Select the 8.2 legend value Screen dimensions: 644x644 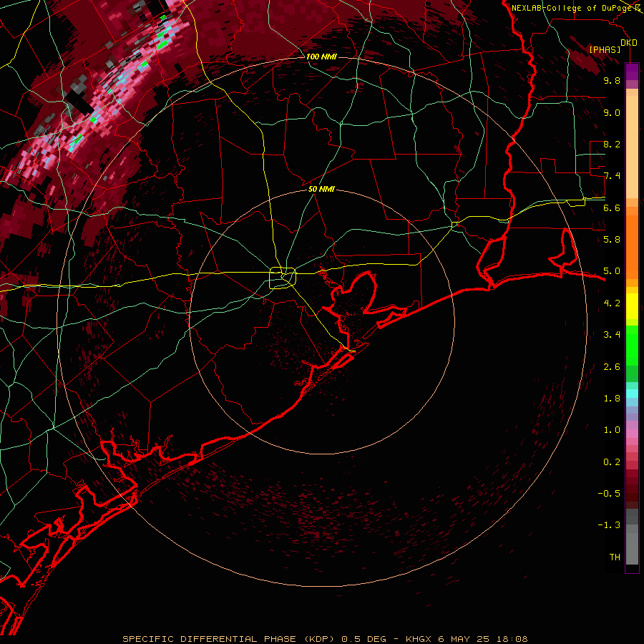(612, 144)
